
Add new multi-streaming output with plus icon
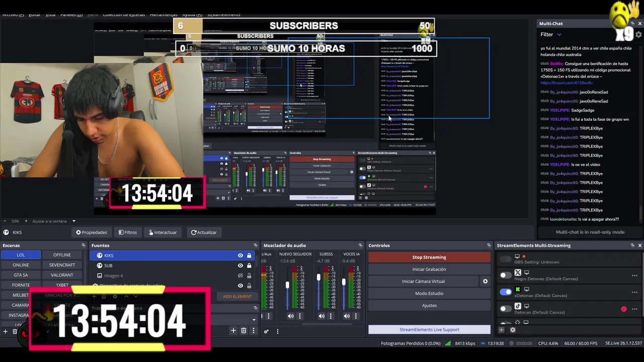(x=501, y=330)
